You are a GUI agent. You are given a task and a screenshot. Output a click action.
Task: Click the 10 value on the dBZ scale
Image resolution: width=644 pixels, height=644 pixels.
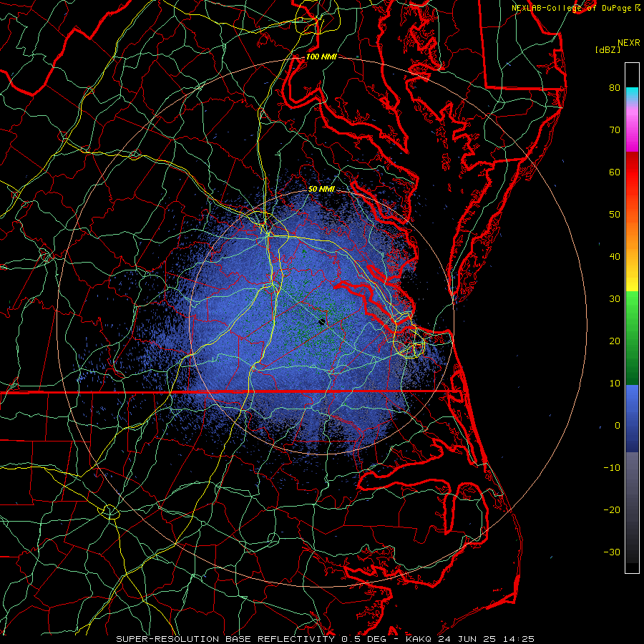click(x=615, y=384)
